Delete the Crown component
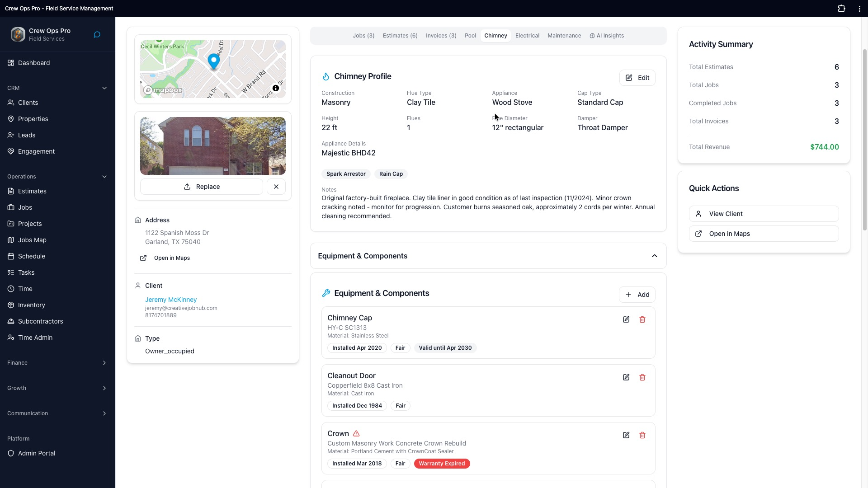Image resolution: width=868 pixels, height=488 pixels. click(x=642, y=435)
